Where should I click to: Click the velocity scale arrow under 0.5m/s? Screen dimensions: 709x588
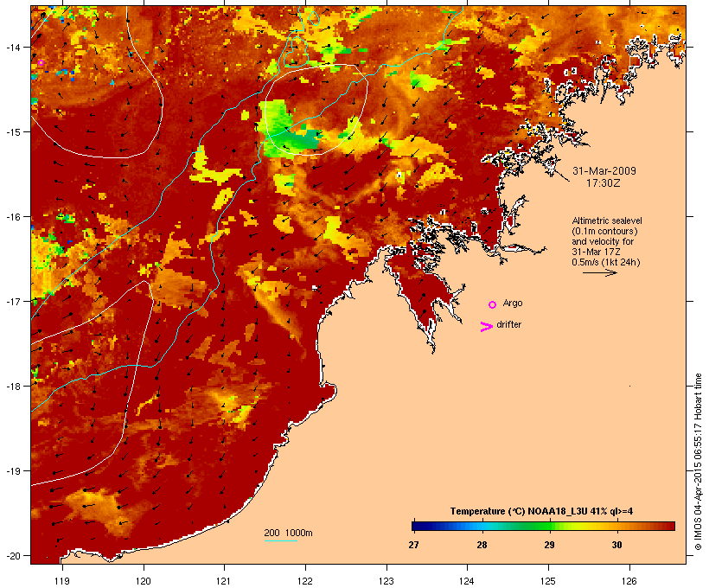coord(599,272)
